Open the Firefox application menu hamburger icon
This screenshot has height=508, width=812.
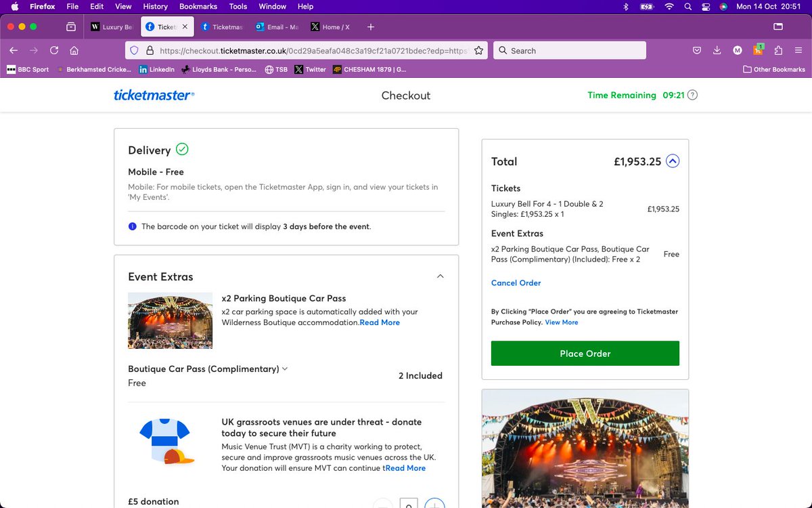798,50
